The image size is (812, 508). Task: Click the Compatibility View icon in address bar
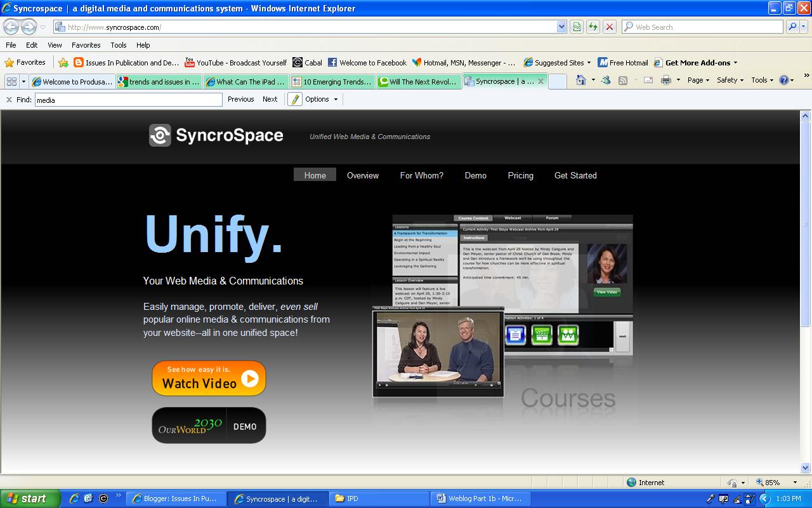point(577,27)
